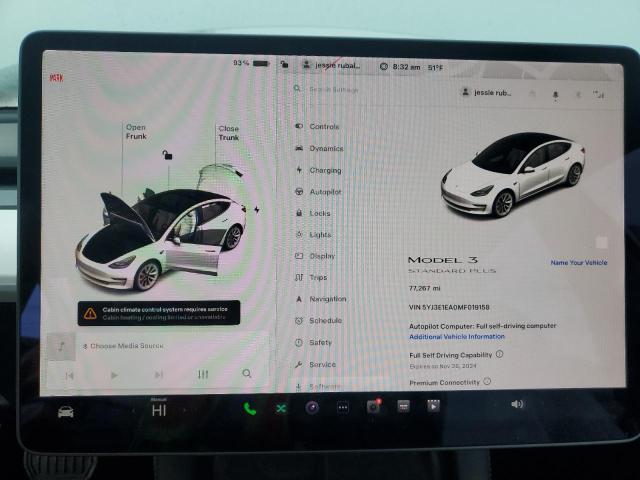The height and width of the screenshot is (480, 640).
Task: Open the all apps ellipsis icon
Action: (343, 407)
